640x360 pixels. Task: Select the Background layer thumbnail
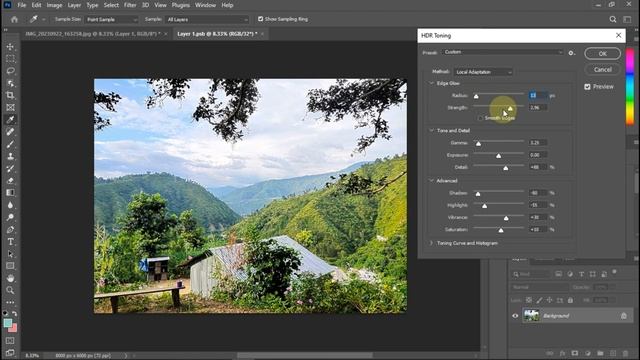[x=531, y=316]
